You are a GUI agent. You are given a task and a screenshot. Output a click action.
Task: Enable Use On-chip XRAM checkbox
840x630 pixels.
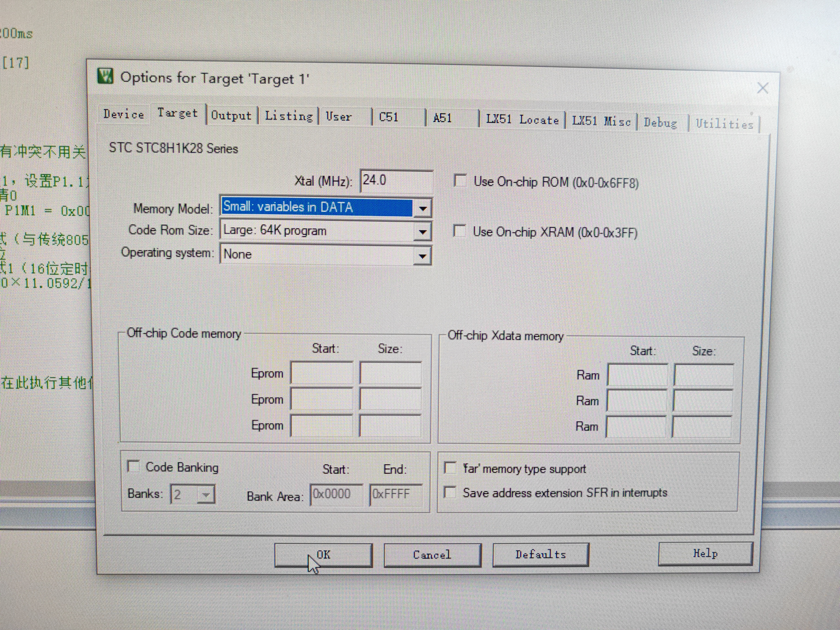[460, 231]
